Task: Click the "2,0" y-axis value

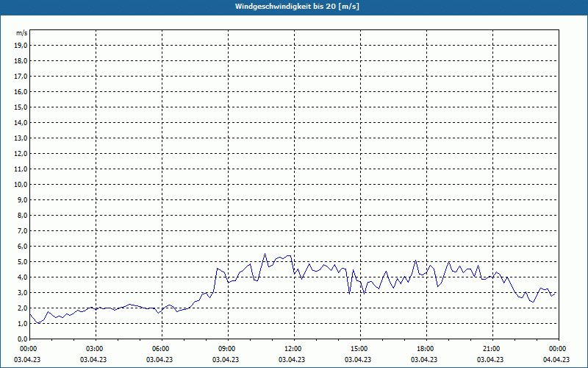Action: point(22,308)
